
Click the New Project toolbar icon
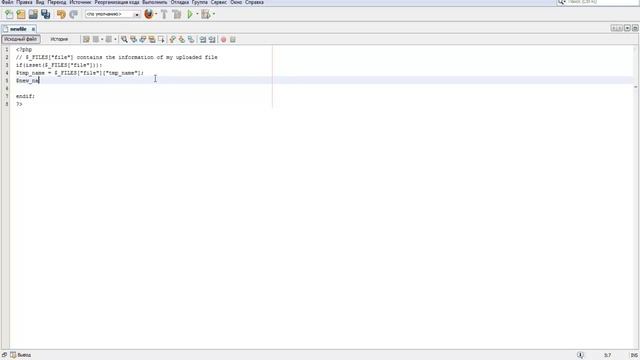[21, 14]
